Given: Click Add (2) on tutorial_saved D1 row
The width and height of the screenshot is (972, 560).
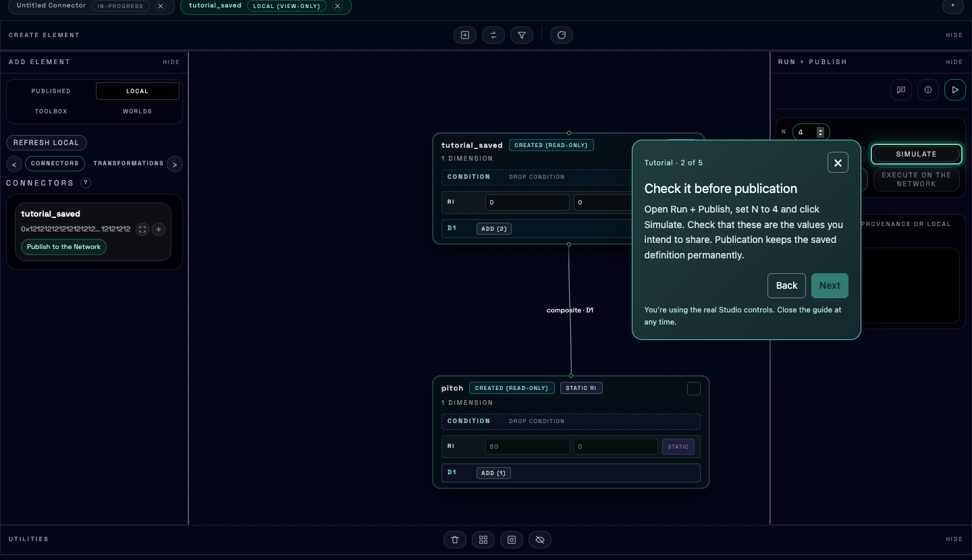Looking at the screenshot, I should pyautogui.click(x=494, y=229).
